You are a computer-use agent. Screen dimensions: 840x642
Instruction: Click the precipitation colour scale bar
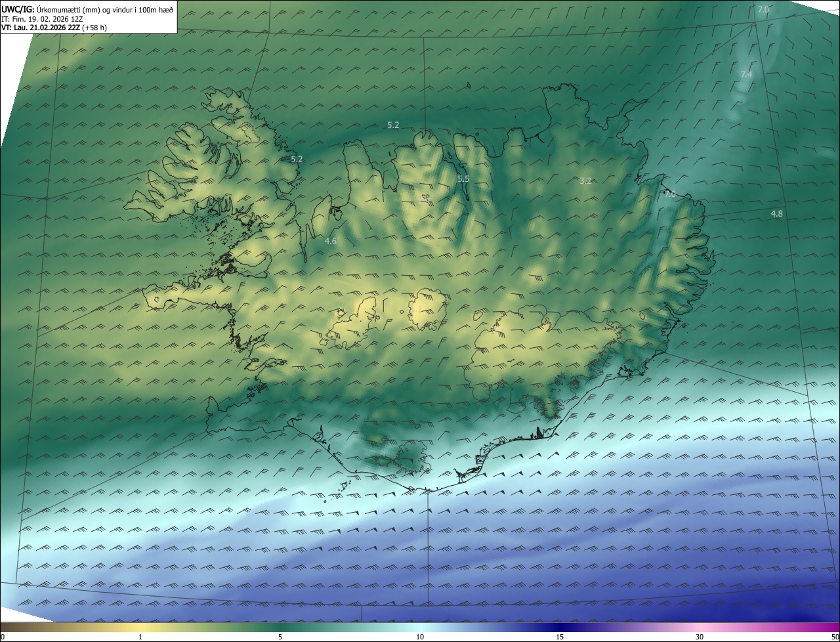tap(420, 626)
